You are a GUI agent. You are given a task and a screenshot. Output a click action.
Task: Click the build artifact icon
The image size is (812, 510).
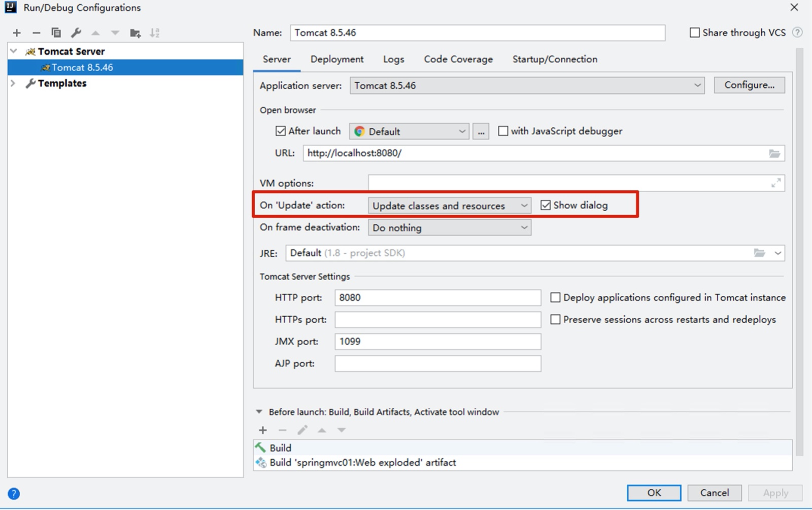click(x=261, y=462)
